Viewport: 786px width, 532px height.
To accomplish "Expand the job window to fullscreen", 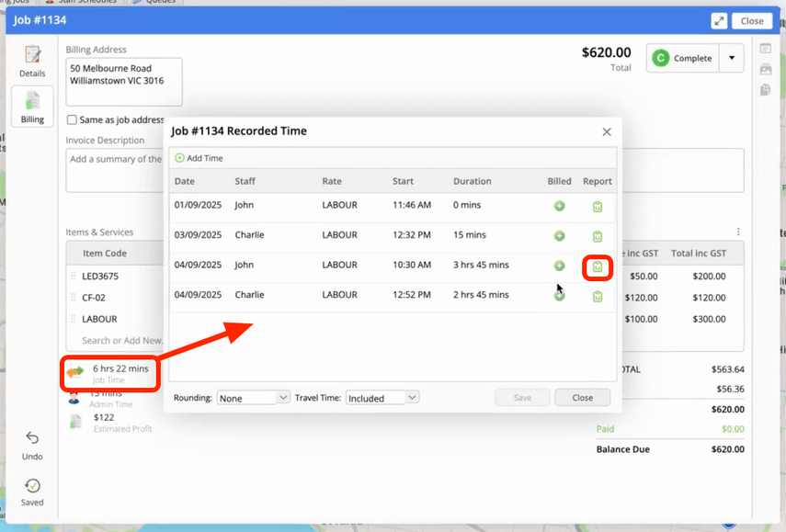I will tap(719, 20).
